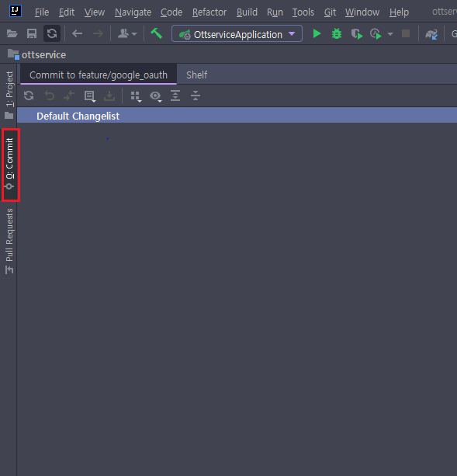This screenshot has width=457, height=476.
Task: Open the Run menu
Action: [275, 12]
